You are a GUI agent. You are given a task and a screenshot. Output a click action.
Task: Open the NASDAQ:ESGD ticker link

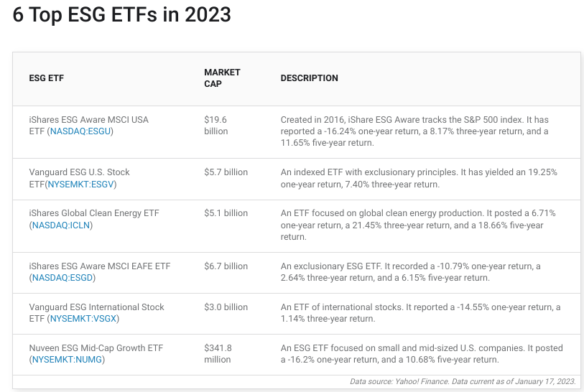coord(63,278)
